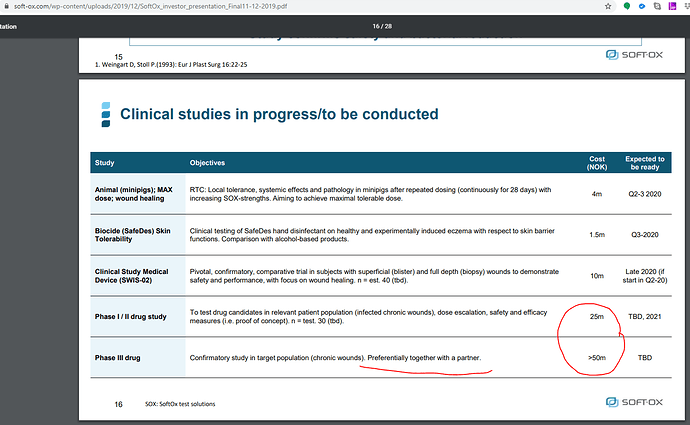Click the site security lock icon
This screenshot has height=425, width=690.
point(4,5)
